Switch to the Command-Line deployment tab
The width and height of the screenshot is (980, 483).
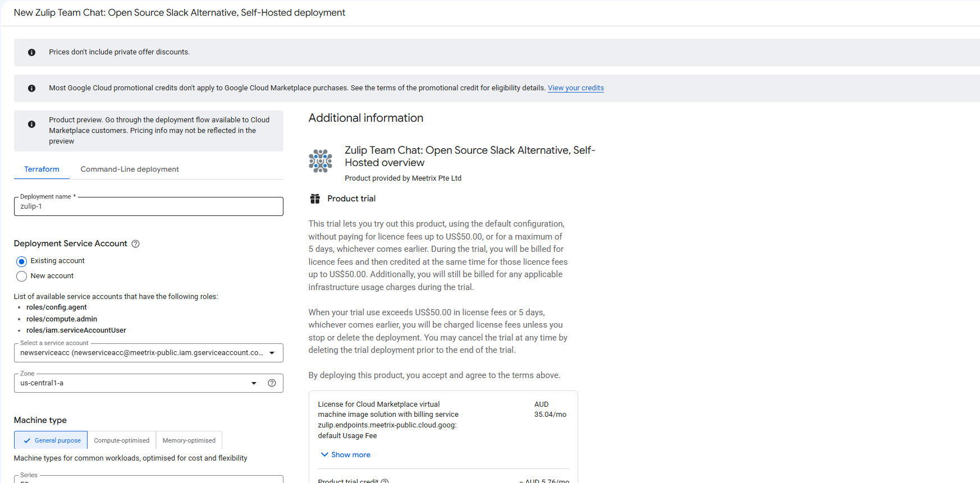tap(130, 169)
